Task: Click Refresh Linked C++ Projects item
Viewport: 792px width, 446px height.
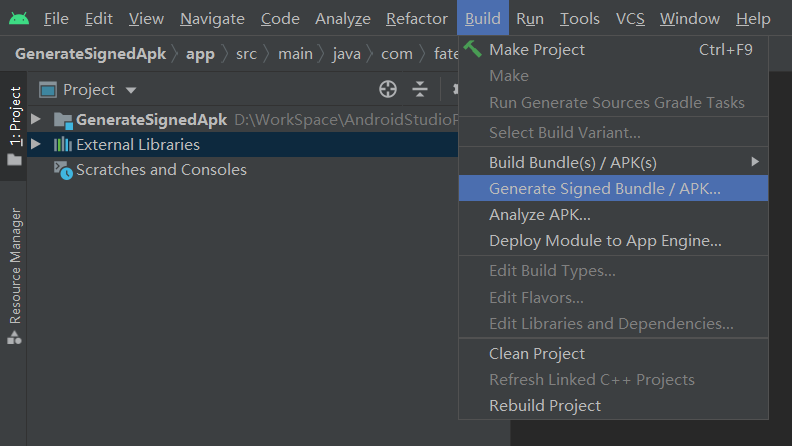Action: (613, 379)
